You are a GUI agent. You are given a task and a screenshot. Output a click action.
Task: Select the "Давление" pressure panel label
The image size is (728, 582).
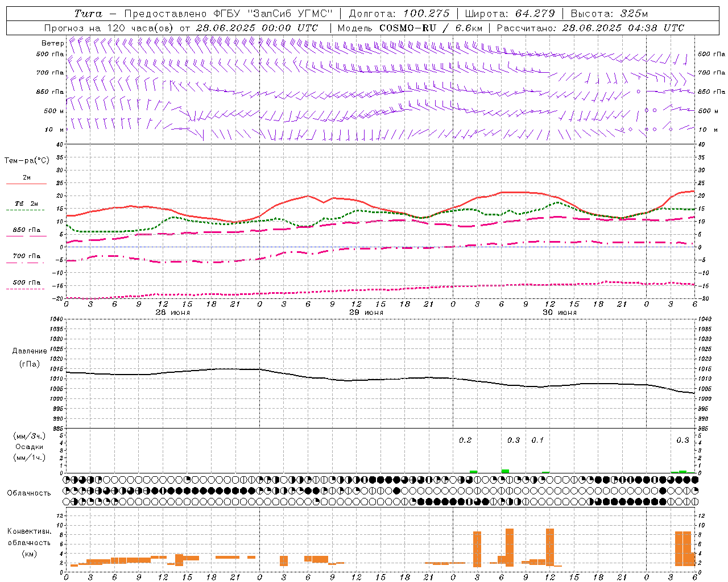click(30, 351)
